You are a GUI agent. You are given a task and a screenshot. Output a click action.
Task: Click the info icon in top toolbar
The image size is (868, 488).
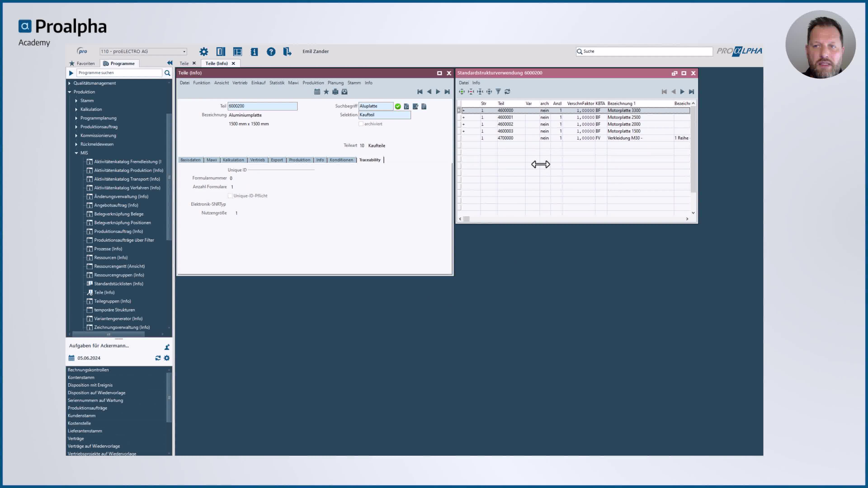coord(254,52)
